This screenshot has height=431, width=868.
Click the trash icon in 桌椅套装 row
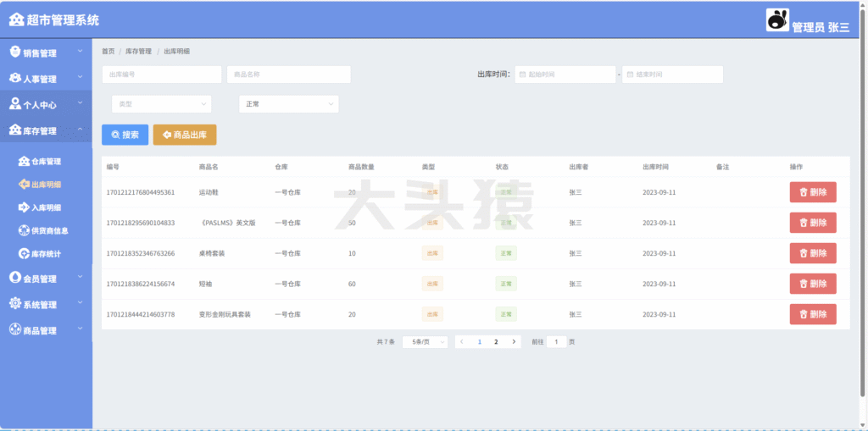[x=804, y=253]
